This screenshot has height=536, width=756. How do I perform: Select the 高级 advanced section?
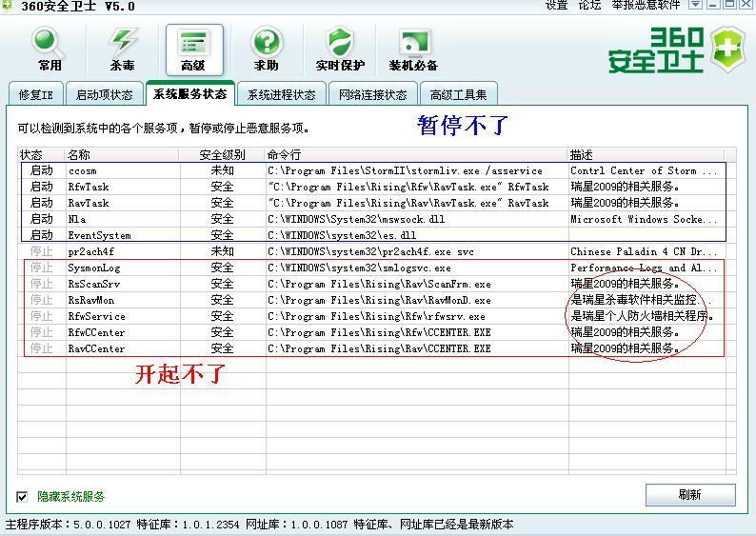[x=194, y=50]
